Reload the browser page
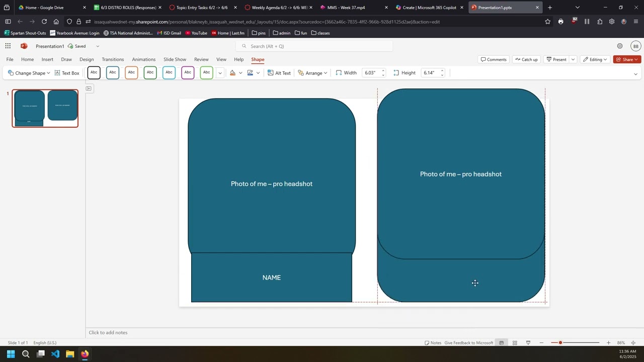 coord(44,22)
